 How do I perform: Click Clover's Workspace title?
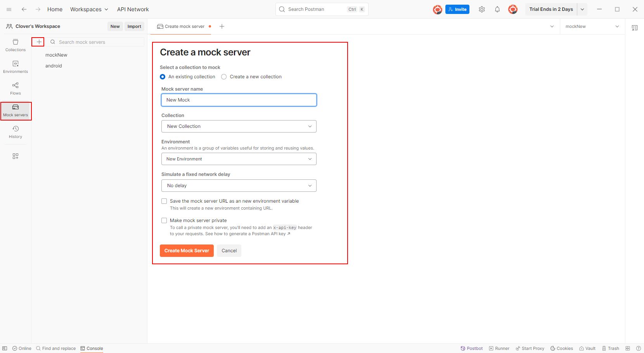(38, 26)
